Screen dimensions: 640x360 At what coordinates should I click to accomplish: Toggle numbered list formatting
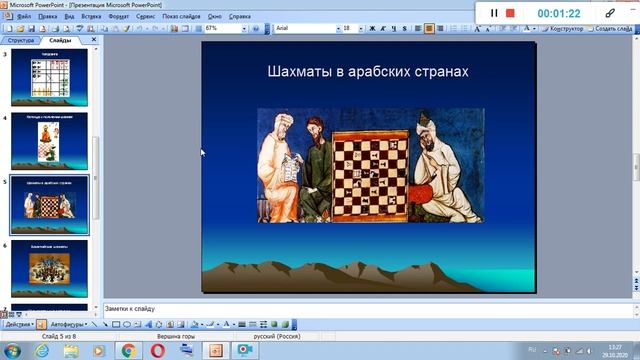[x=453, y=29]
